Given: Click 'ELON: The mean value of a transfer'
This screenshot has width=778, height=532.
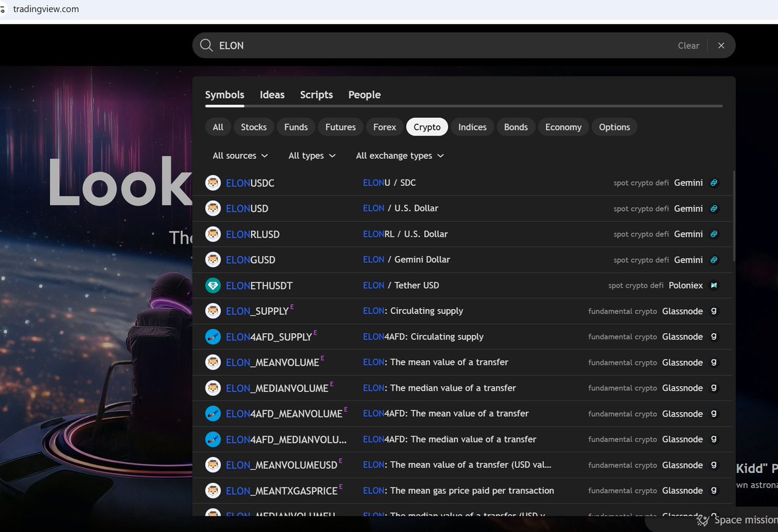Looking at the screenshot, I should pyautogui.click(x=436, y=362).
